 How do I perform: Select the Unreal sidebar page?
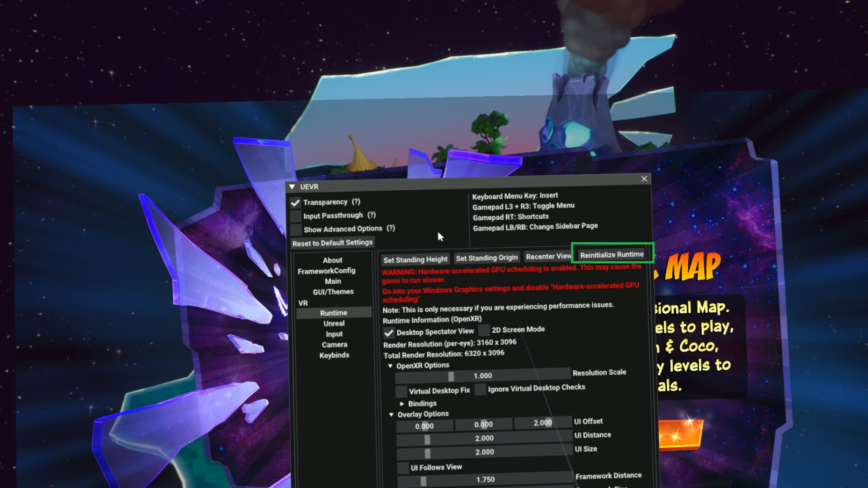(334, 324)
